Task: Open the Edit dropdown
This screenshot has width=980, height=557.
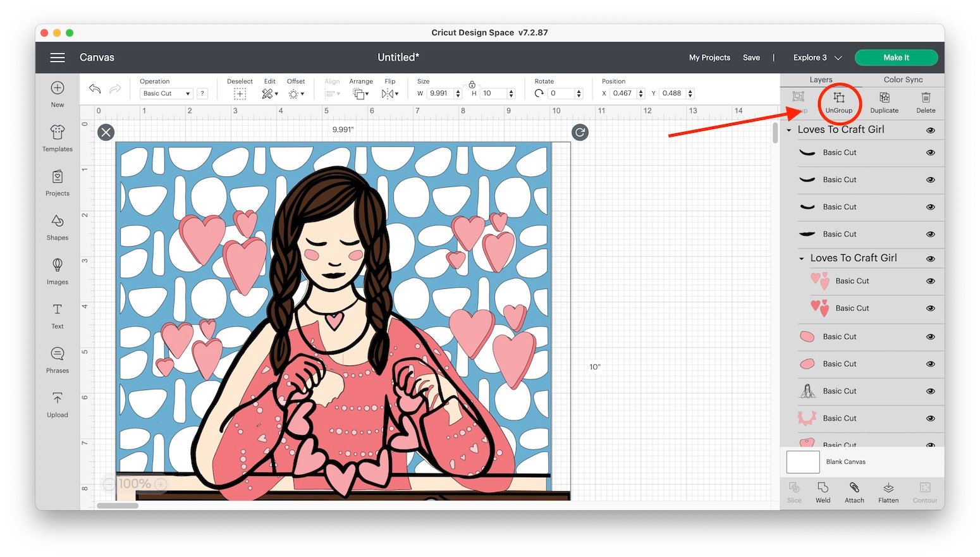Action: (270, 94)
